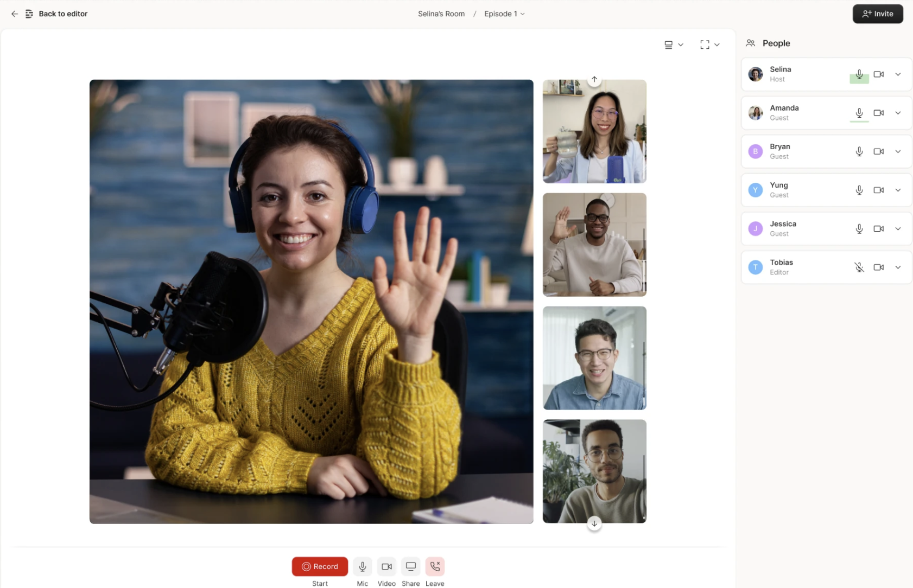The width and height of the screenshot is (913, 588).
Task: Open the layout options dropdown
Action: pos(674,44)
